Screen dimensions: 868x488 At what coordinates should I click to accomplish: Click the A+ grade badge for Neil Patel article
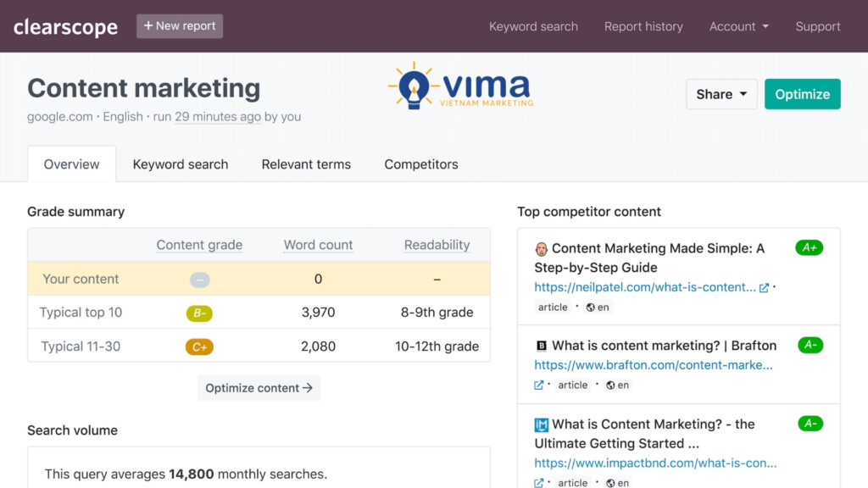click(809, 248)
